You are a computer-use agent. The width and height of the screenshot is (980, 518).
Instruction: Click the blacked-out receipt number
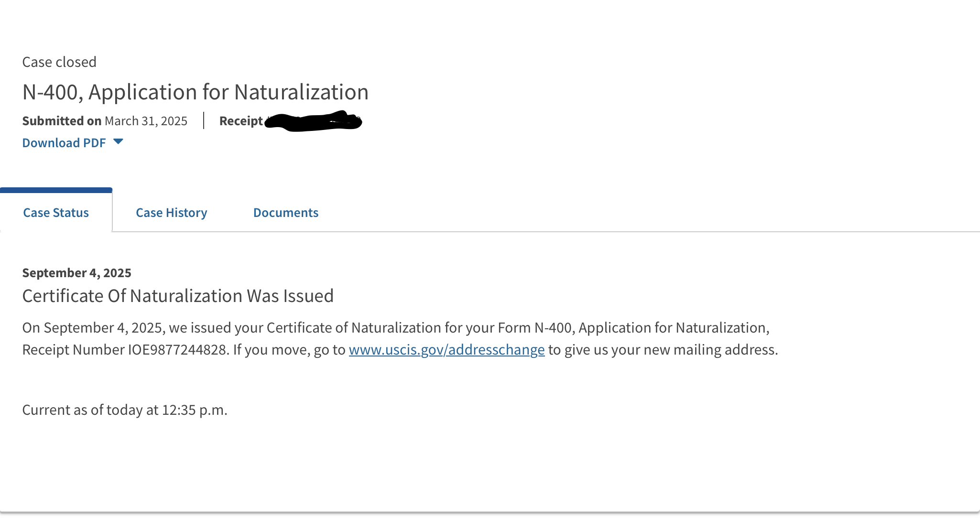(313, 121)
